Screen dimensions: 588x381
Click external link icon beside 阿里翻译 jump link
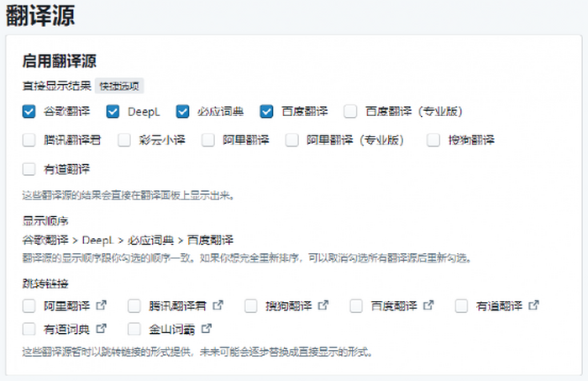tap(102, 304)
